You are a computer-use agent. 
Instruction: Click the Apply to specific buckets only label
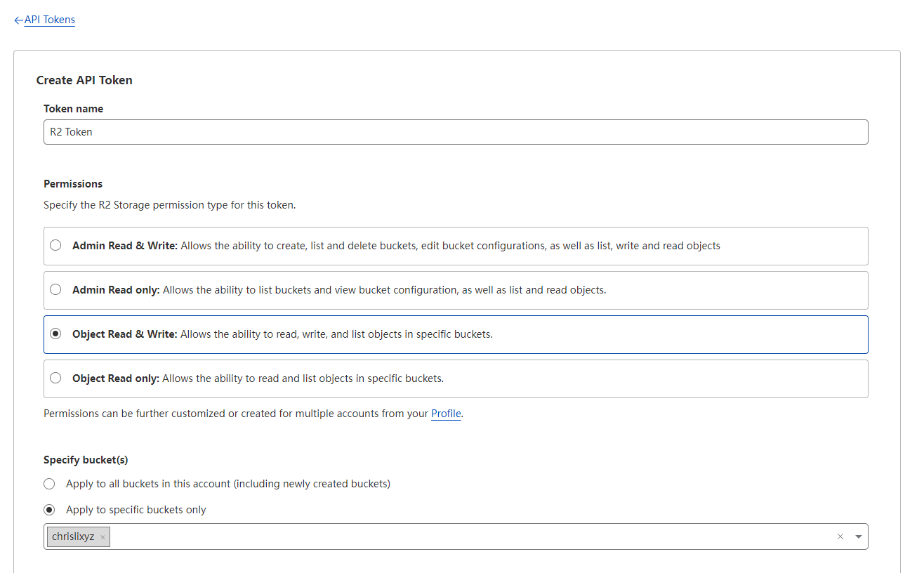[x=136, y=510]
